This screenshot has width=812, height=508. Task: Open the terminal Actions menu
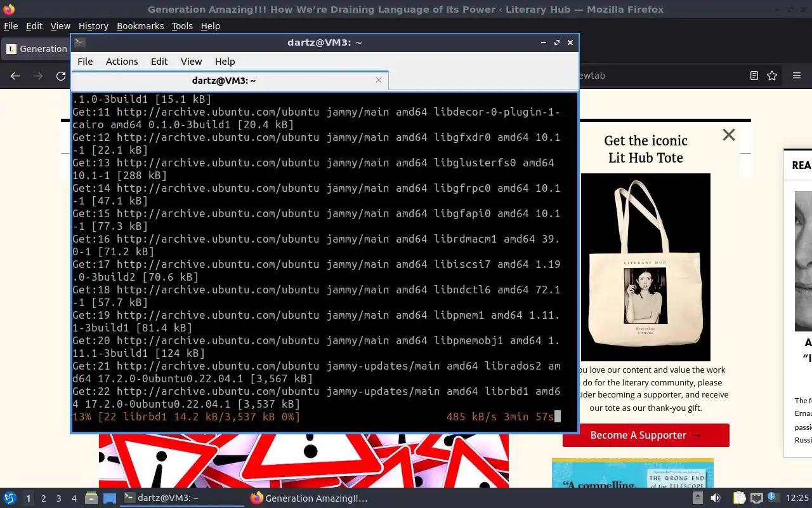pos(122,62)
